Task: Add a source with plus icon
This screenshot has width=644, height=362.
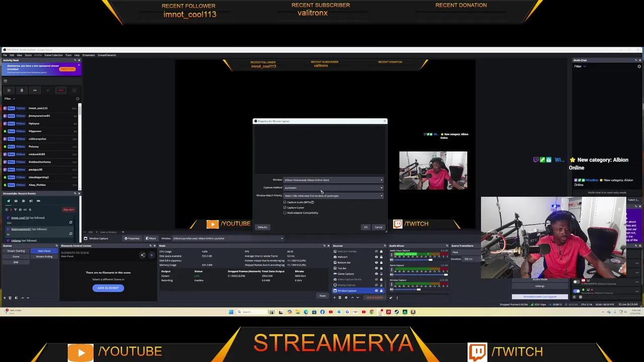Action: [335, 298]
